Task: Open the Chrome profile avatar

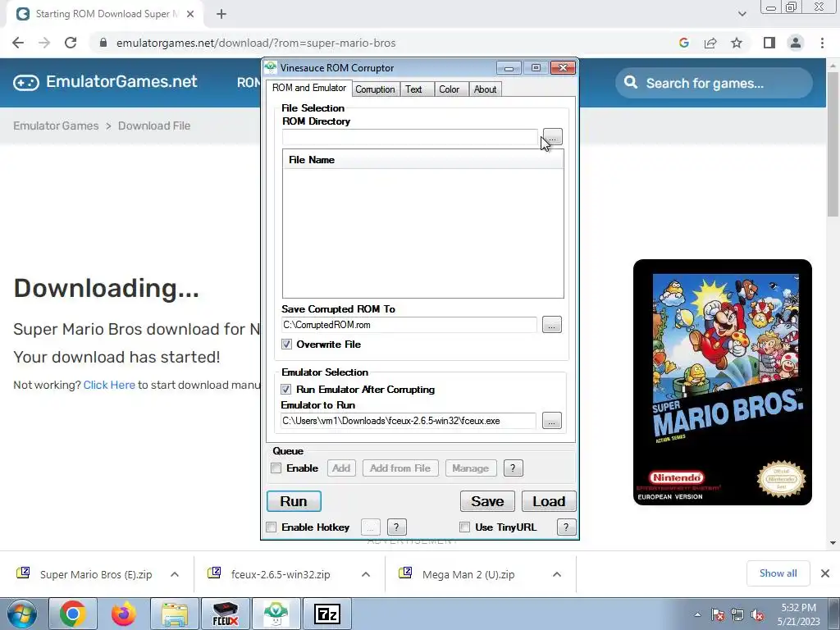Action: [796, 43]
